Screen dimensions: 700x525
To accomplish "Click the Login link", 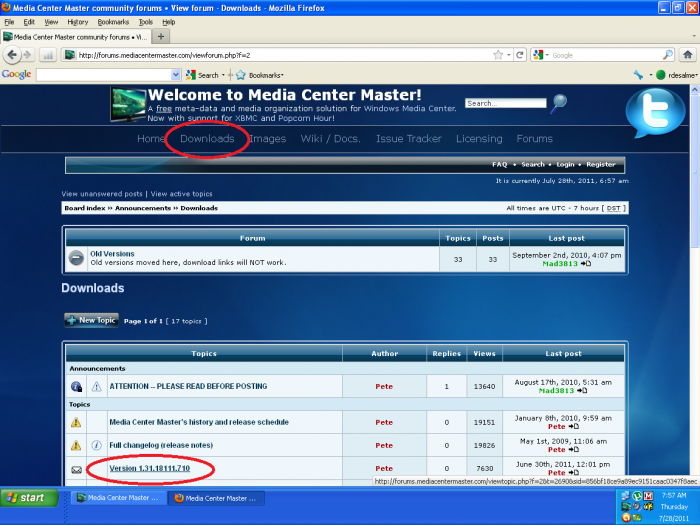I will 565,164.
